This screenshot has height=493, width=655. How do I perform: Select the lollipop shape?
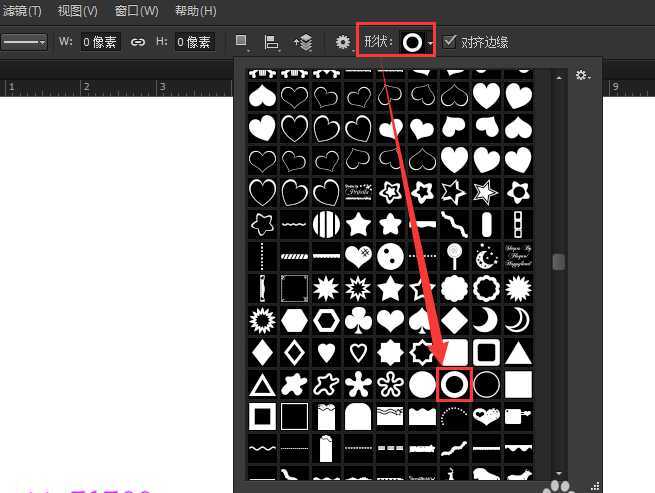click(454, 256)
